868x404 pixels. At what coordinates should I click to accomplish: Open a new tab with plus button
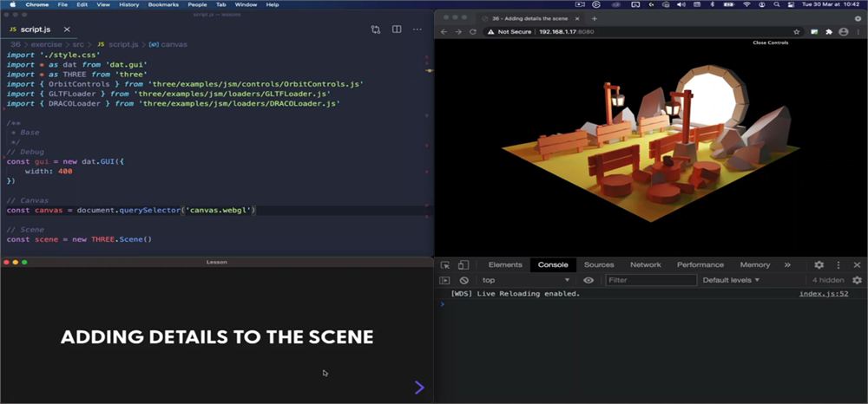[595, 17]
